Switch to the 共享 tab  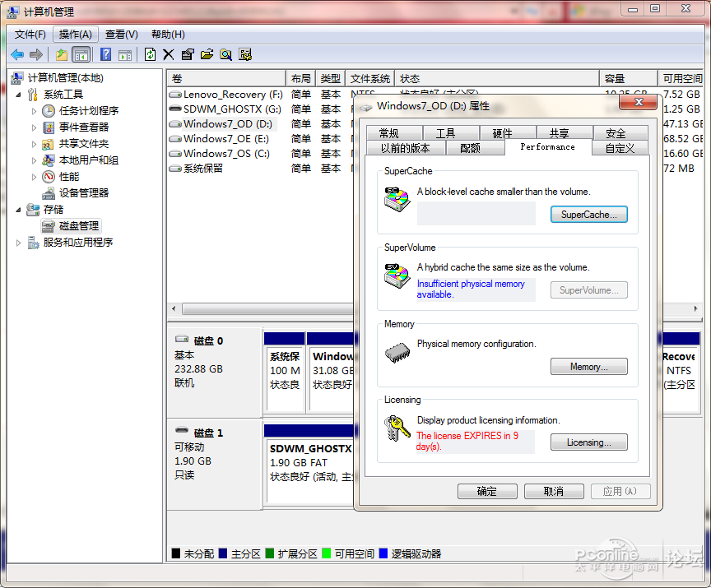pyautogui.click(x=564, y=132)
